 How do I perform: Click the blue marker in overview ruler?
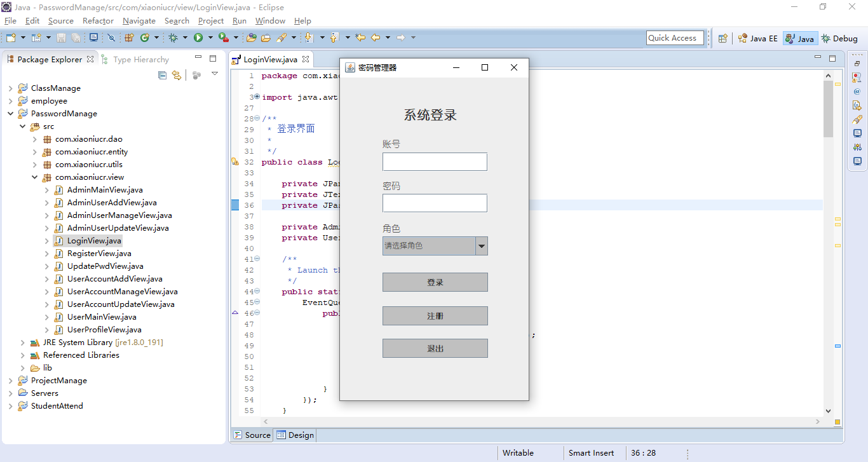(x=837, y=346)
